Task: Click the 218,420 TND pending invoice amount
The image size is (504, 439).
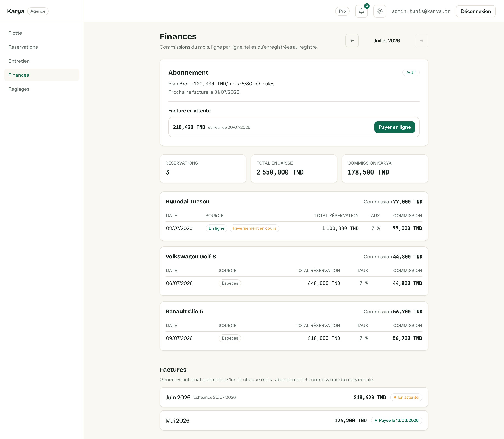Action: click(189, 127)
